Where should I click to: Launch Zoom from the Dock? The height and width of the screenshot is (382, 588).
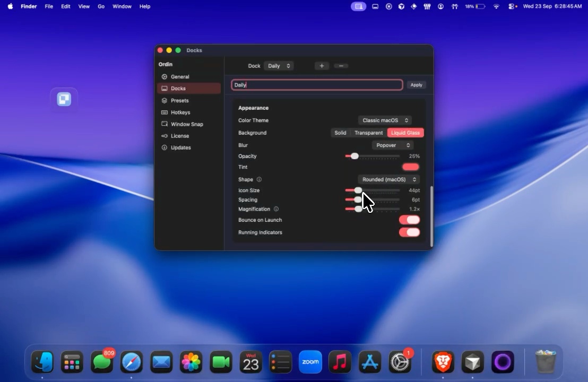pyautogui.click(x=310, y=362)
